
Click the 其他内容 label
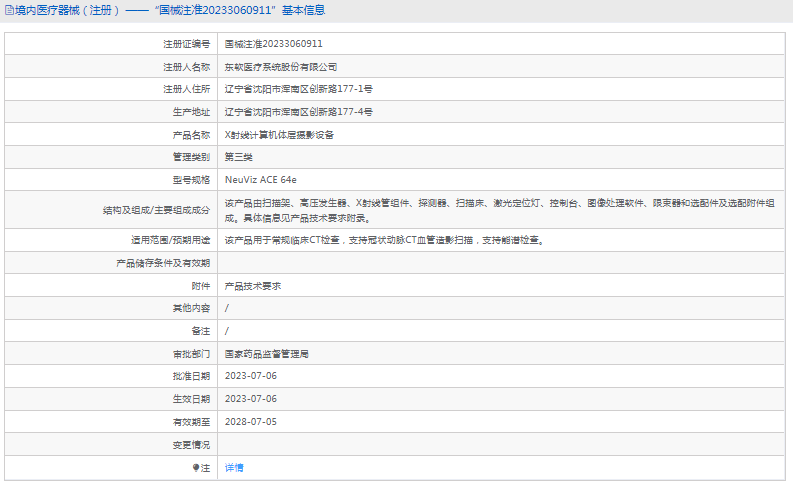click(191, 308)
